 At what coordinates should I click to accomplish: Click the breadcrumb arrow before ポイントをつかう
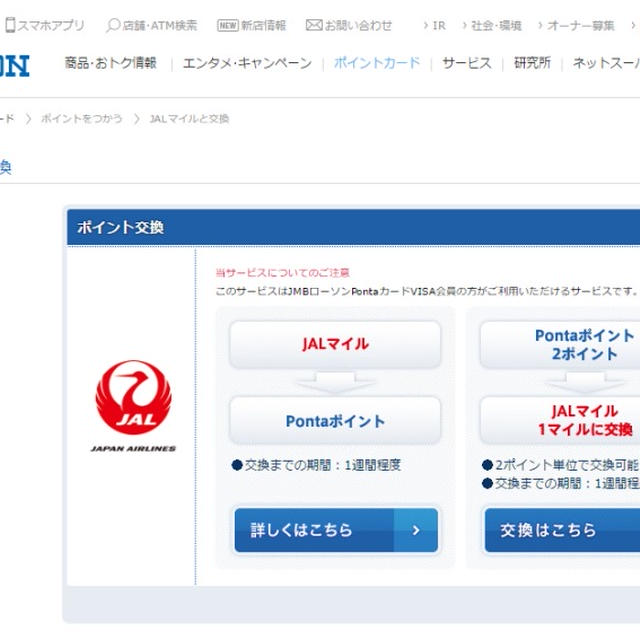coord(28,119)
